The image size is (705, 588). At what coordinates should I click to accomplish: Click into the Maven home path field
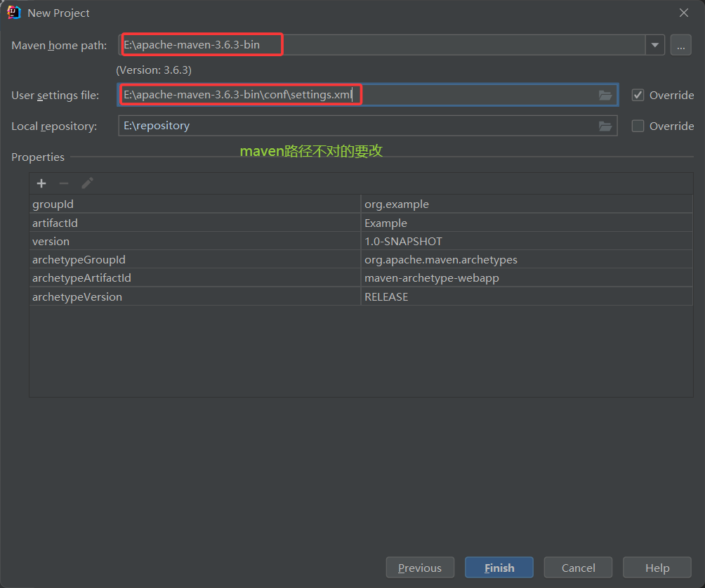382,45
